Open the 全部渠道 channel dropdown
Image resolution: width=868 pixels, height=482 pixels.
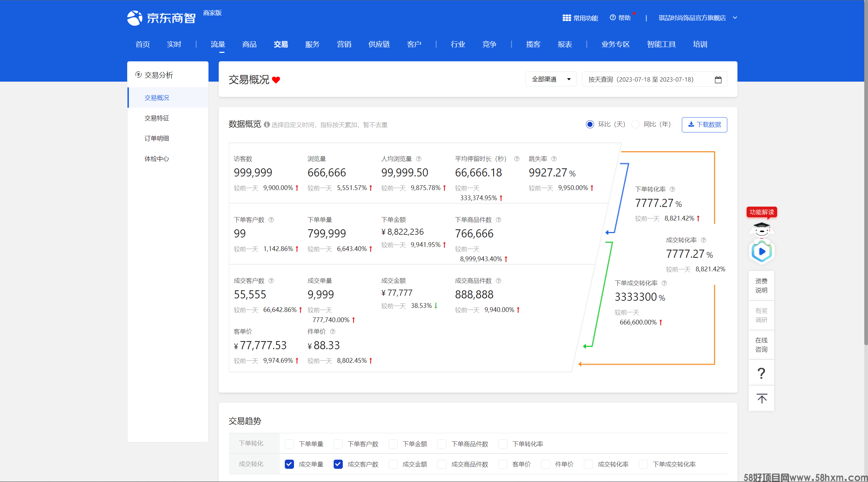point(551,79)
